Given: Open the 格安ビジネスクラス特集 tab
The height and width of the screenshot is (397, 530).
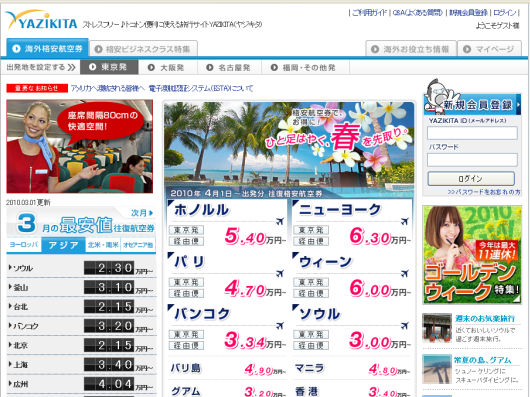Looking at the screenshot, I should tap(143, 49).
